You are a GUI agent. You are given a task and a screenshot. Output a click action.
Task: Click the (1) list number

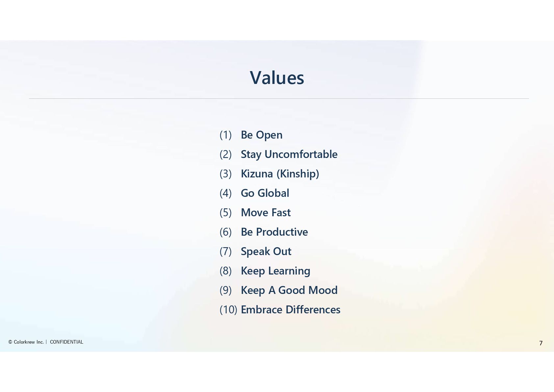click(225, 135)
